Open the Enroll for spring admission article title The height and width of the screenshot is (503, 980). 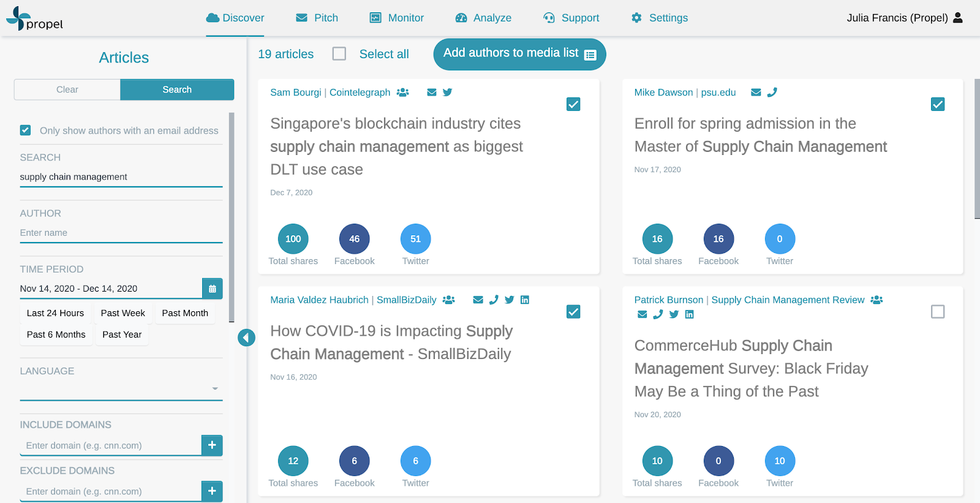point(761,135)
